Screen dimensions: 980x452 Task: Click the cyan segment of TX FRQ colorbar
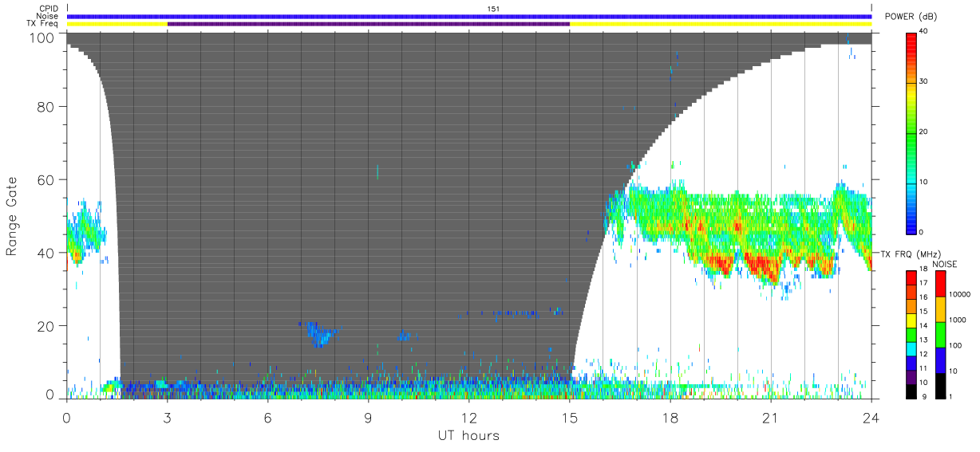click(x=911, y=348)
